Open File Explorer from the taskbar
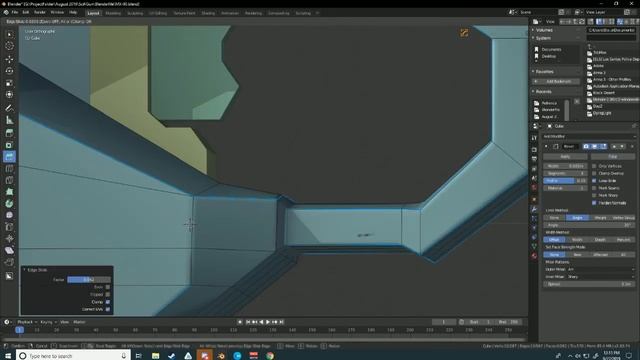This screenshot has height=360, width=640. [156, 356]
